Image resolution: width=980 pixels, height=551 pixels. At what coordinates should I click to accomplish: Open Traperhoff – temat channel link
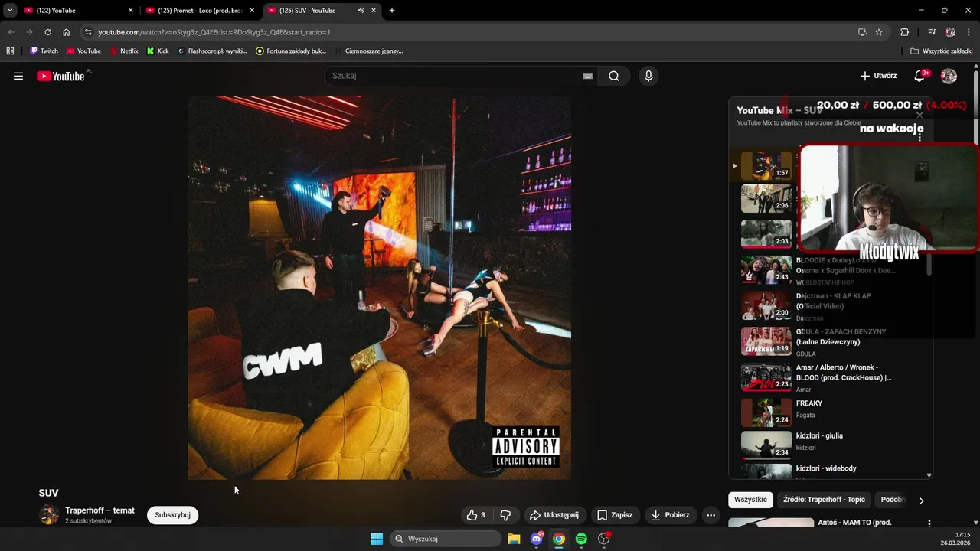[x=100, y=510]
